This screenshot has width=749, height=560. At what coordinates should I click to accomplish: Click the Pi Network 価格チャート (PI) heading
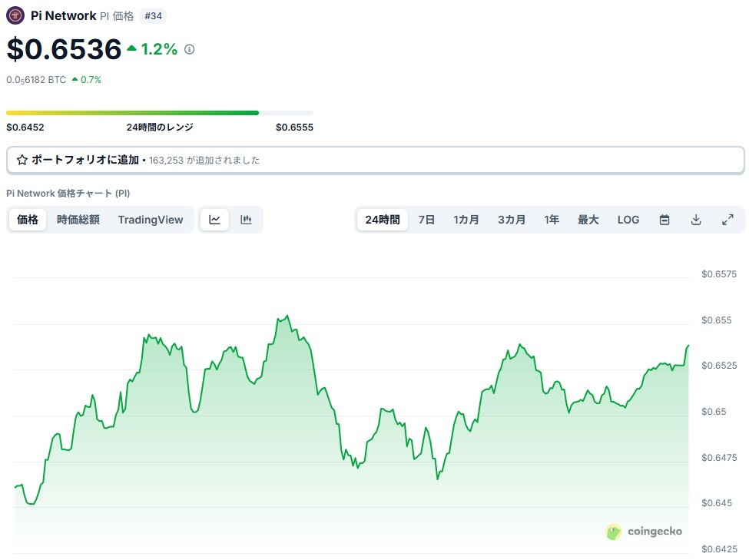click(x=68, y=194)
